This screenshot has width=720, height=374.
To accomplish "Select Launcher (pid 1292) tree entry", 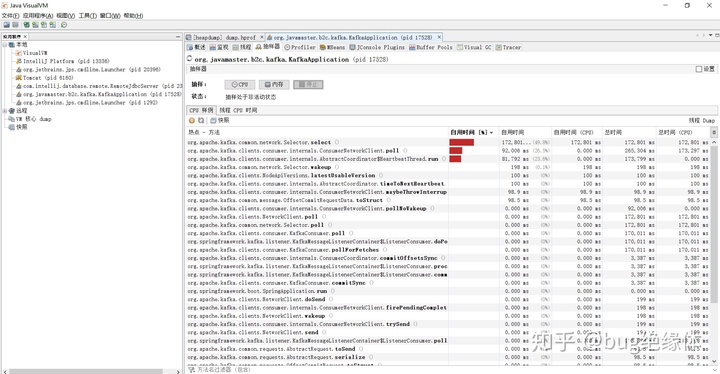I will click(x=86, y=102).
